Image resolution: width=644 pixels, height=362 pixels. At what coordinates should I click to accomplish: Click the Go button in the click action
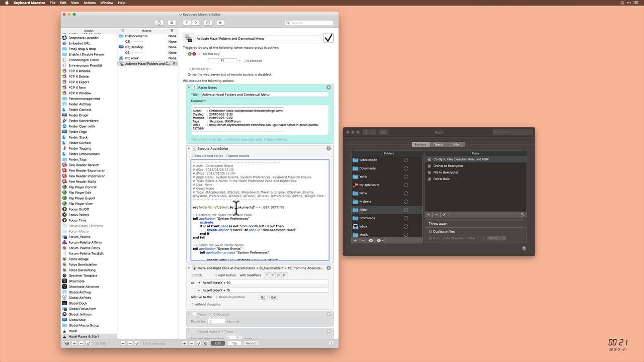coord(263,297)
